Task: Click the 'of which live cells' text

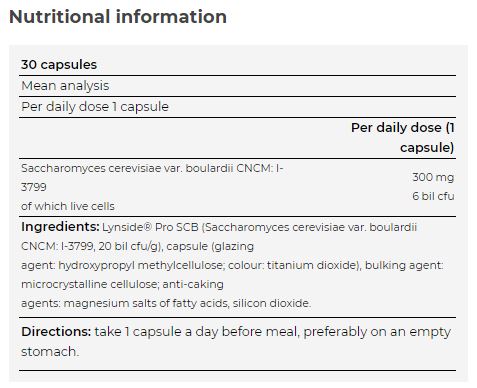Action: point(68,206)
